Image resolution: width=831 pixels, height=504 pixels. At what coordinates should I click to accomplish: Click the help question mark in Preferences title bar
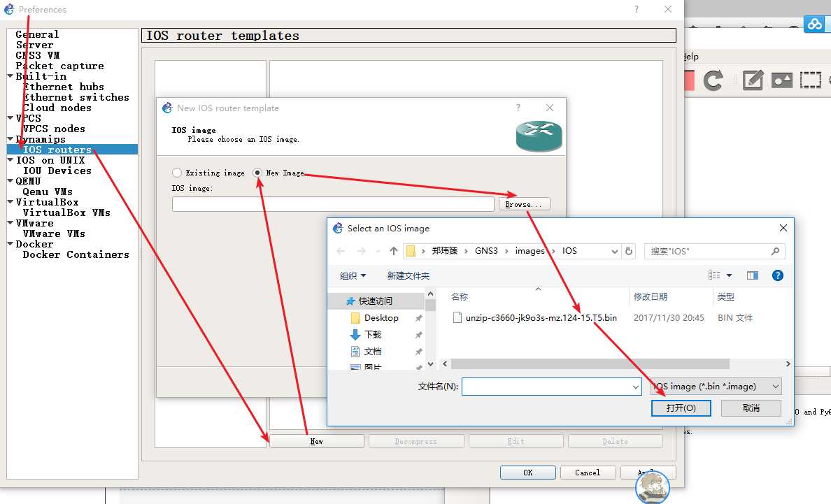coord(637,9)
